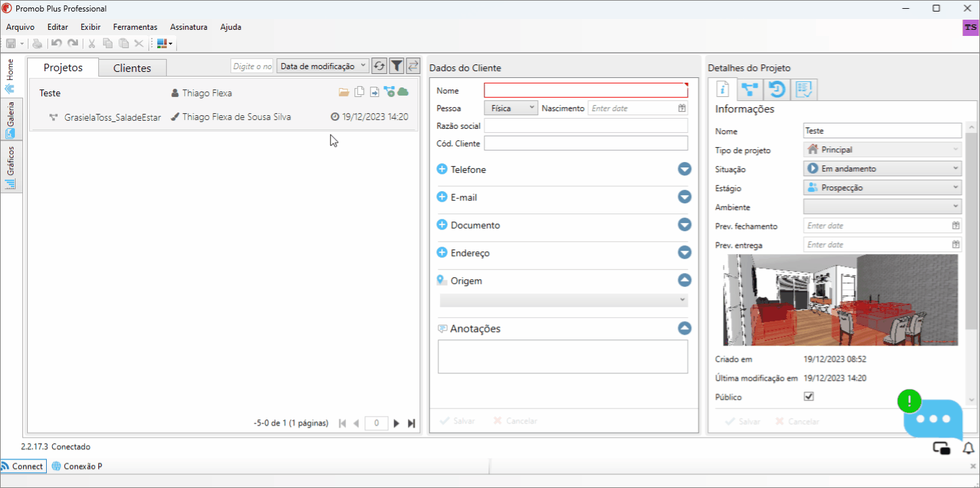
Task: Open the project structure tab icon
Action: click(x=750, y=89)
